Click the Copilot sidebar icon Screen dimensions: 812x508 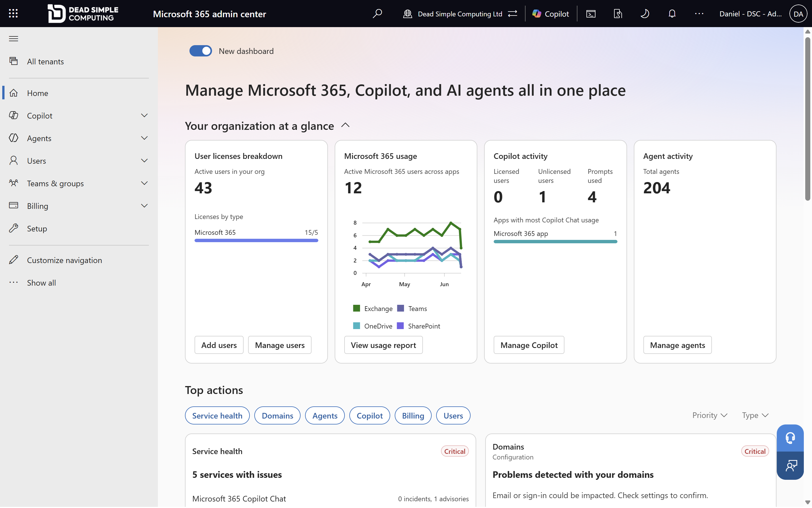click(14, 115)
